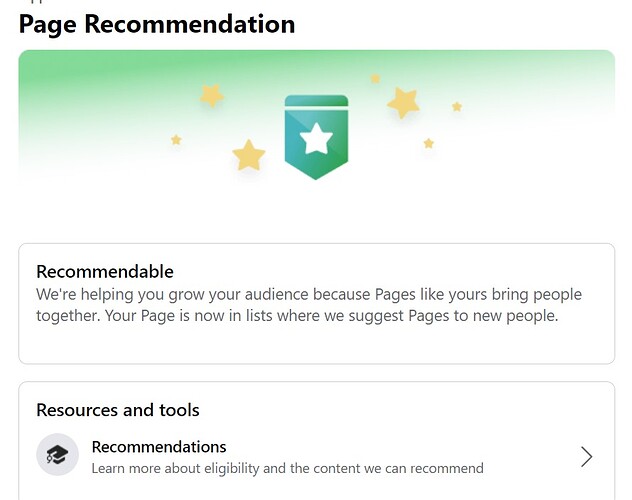Click the top ribbon strip of the green badge
The height and width of the screenshot is (500, 632).
coord(316,101)
